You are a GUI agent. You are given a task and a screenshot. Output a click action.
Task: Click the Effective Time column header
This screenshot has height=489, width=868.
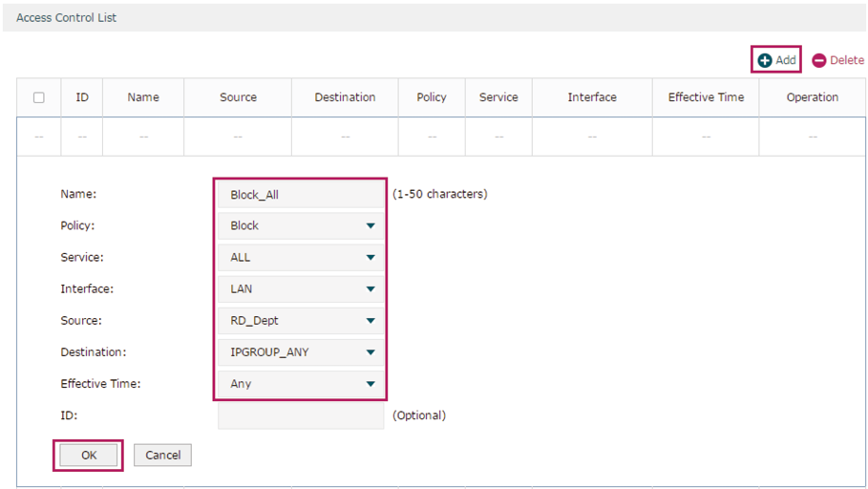[706, 97]
